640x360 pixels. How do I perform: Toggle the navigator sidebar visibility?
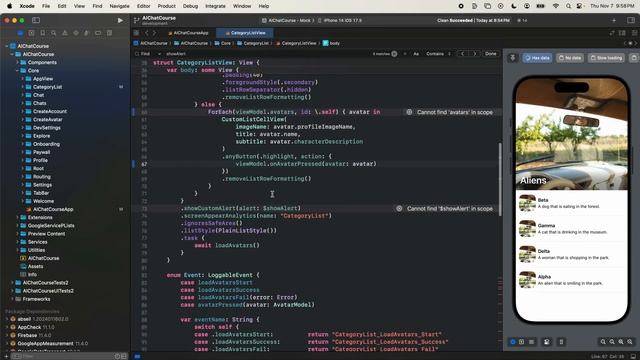(x=36, y=20)
